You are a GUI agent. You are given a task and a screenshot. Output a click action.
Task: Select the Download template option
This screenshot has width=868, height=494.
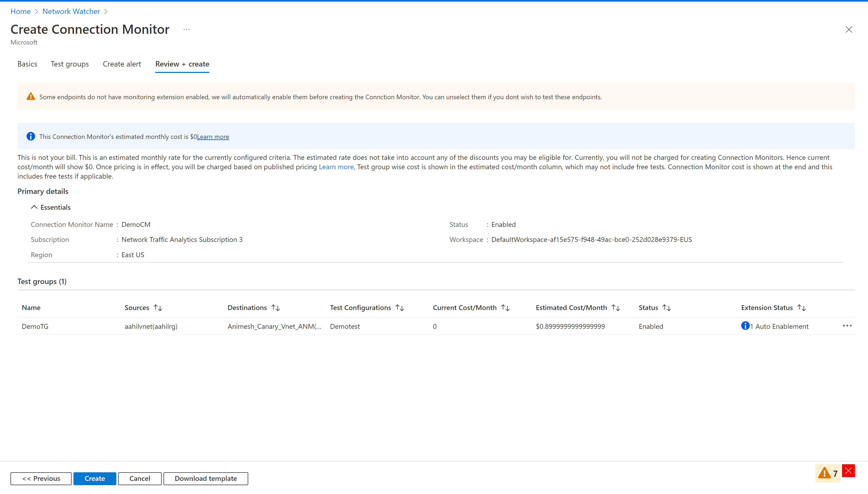[206, 478]
